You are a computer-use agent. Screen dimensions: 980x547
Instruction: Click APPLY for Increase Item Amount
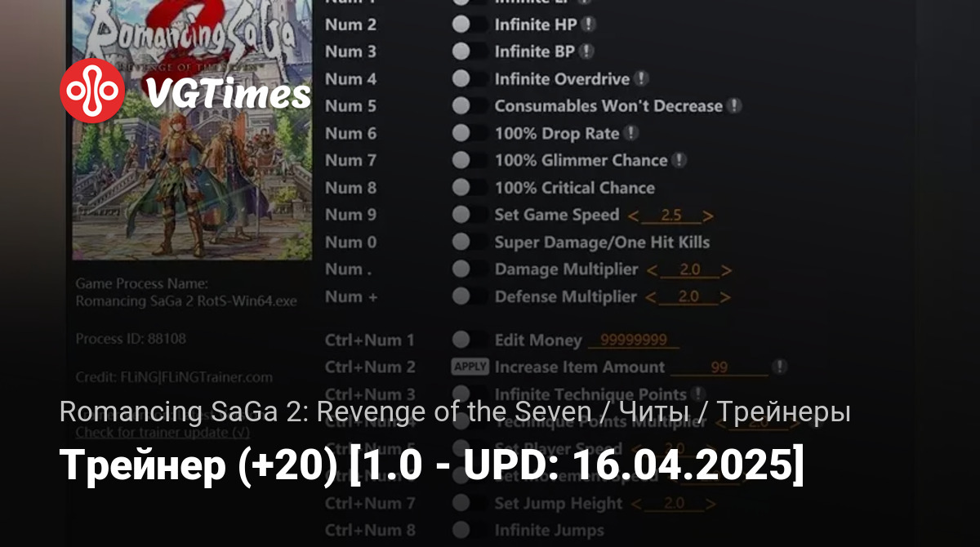(x=470, y=367)
